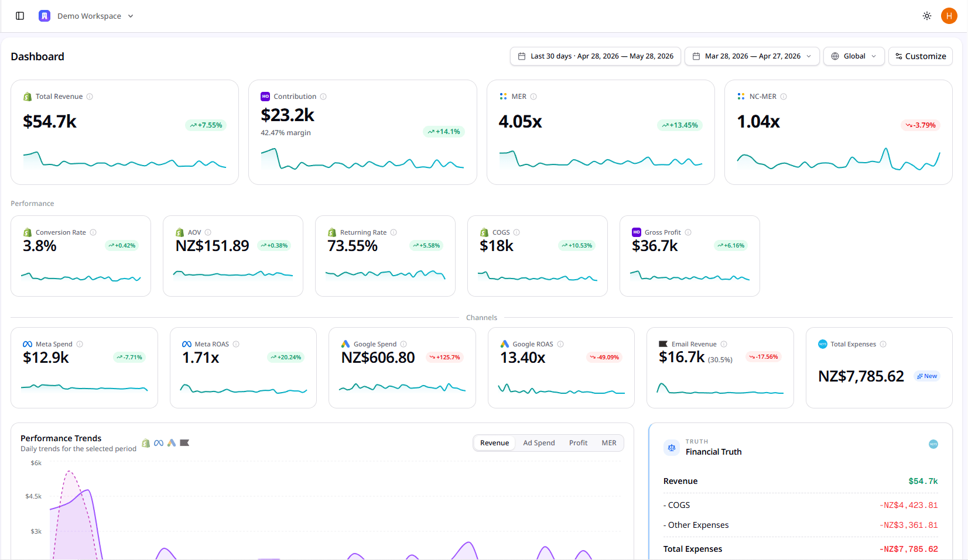Image resolution: width=968 pixels, height=560 pixels.
Task: Click the info icon next to AOV
Action: 208,232
